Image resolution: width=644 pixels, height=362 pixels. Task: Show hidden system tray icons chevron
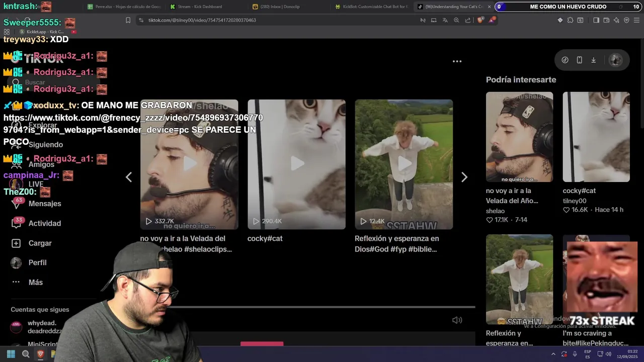553,354
